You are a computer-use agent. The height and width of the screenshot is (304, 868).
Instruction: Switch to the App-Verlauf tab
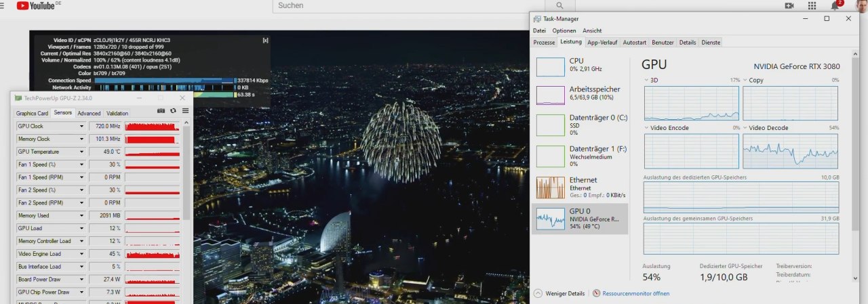click(x=602, y=42)
